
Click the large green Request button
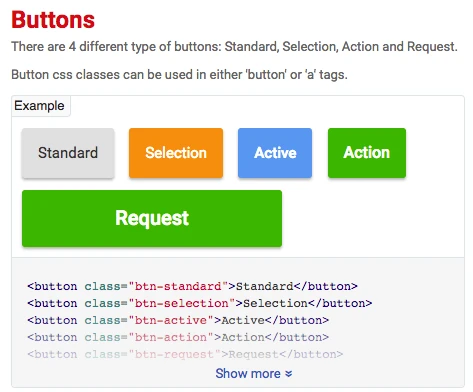pyautogui.click(x=152, y=218)
